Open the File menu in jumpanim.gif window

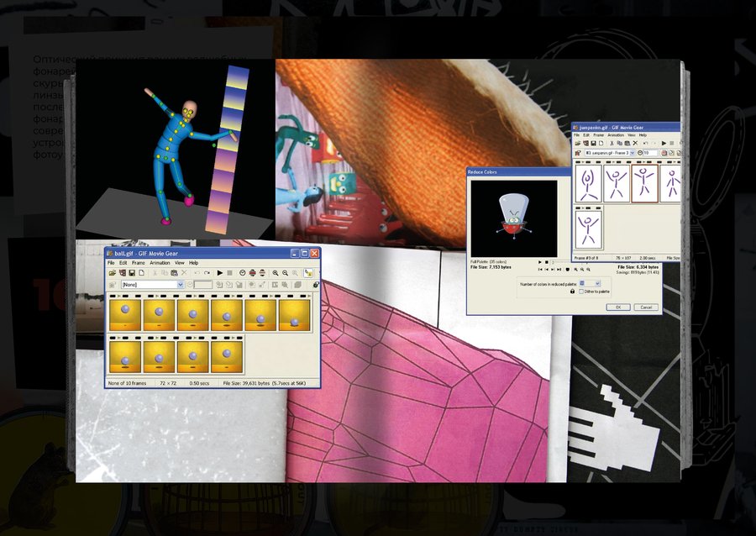(x=577, y=134)
